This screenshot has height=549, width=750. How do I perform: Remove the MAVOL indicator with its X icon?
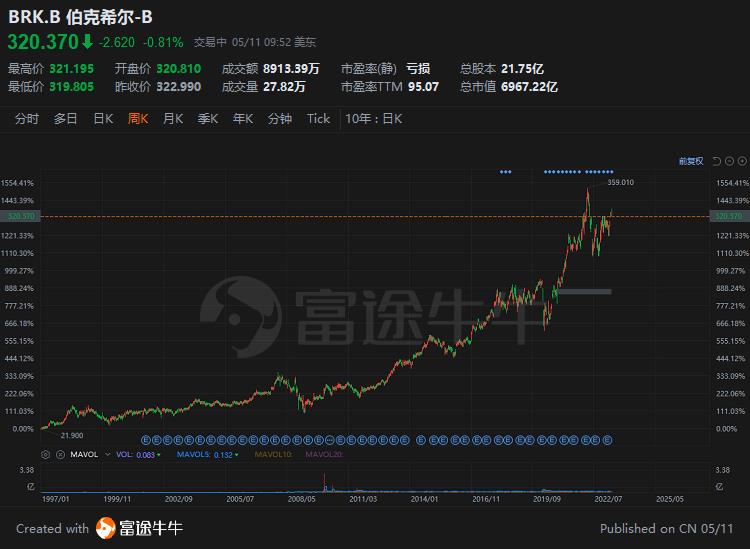(60, 454)
